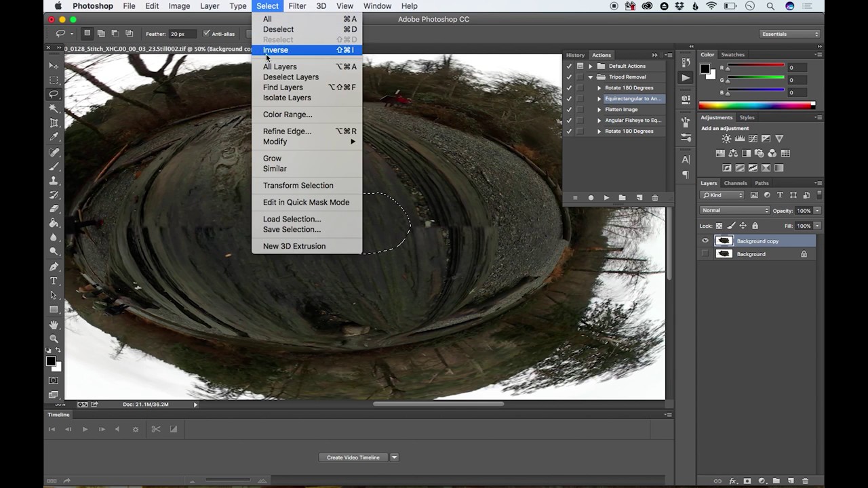868x488 pixels.
Task: Click the Play selection button in Actions panel
Action: [x=606, y=198]
